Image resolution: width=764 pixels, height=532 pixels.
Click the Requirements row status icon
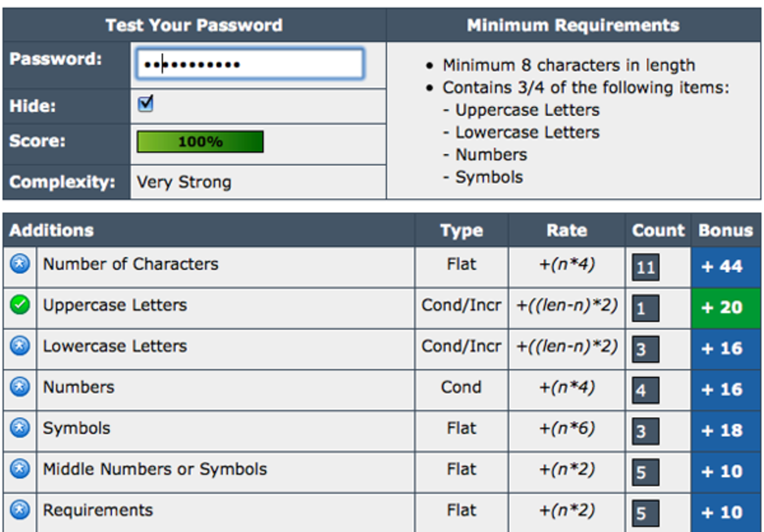click(x=20, y=510)
